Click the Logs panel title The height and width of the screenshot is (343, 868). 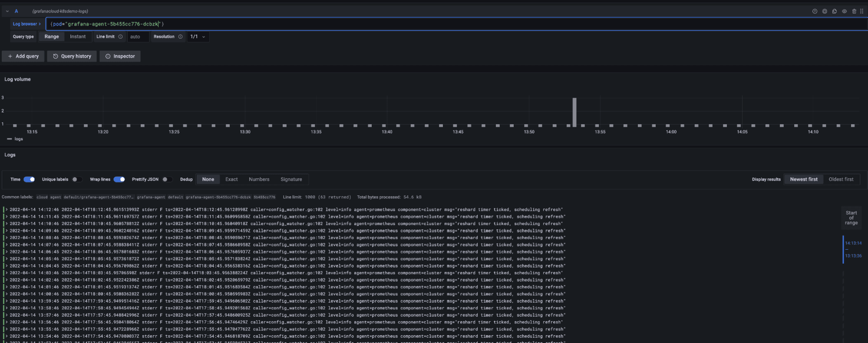[x=10, y=155]
